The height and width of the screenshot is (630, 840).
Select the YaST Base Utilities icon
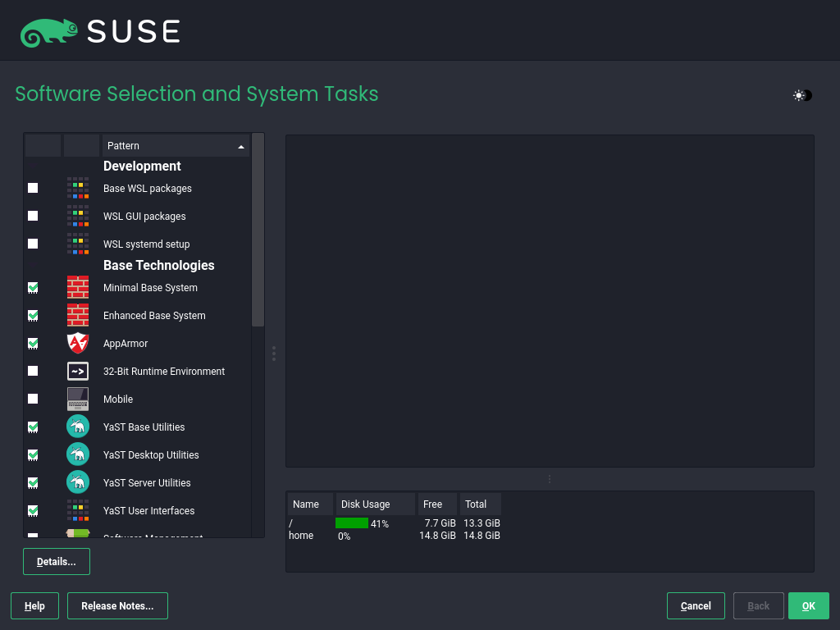[x=77, y=427]
